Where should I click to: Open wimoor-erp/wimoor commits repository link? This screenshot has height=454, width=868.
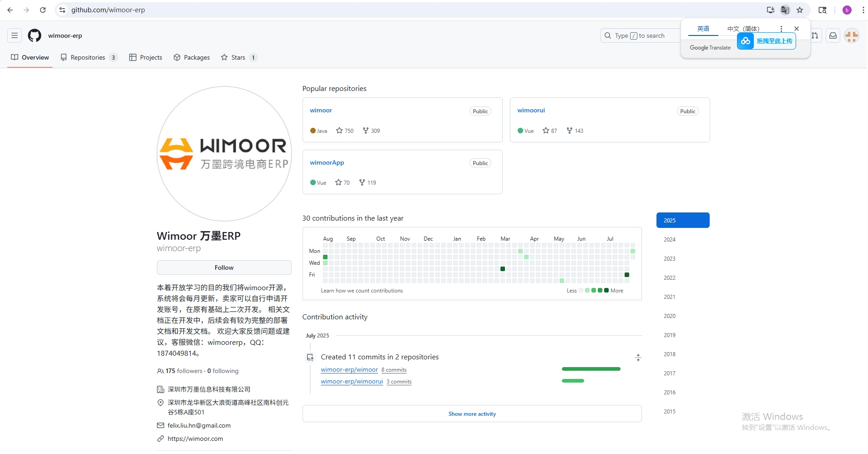[349, 370]
